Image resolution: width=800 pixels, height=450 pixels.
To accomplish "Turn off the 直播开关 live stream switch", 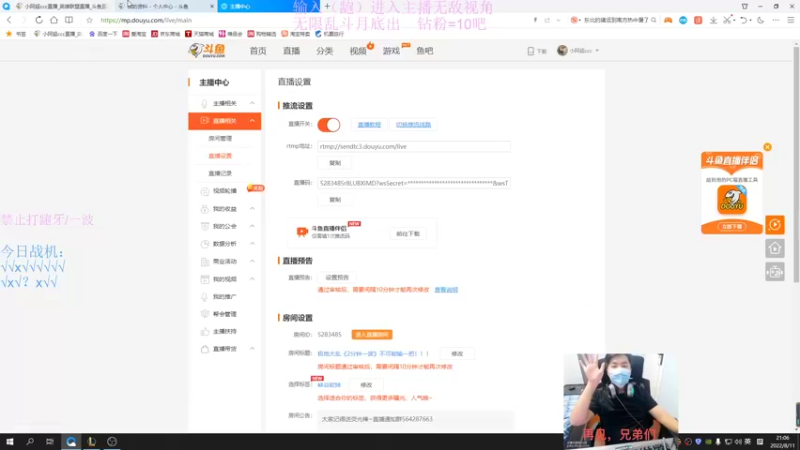I will (x=329, y=124).
